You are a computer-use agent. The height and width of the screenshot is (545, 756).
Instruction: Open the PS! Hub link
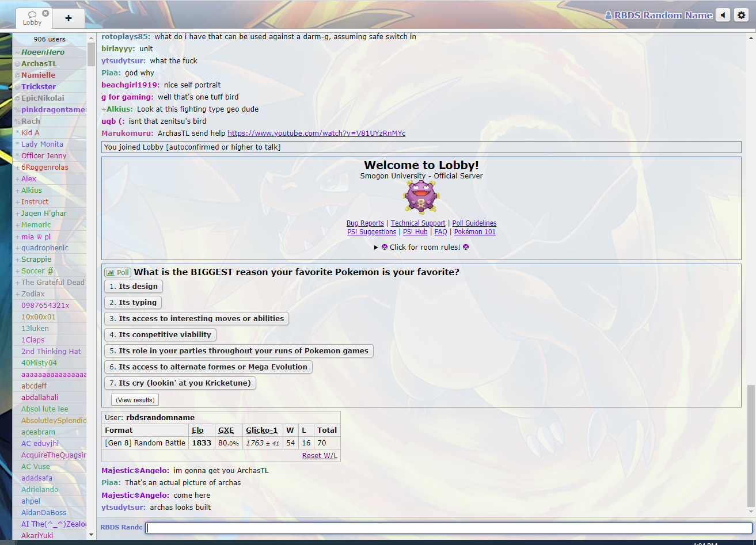(415, 232)
